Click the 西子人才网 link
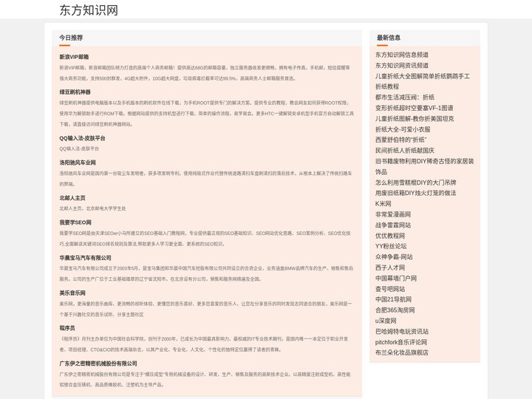Screen dimensions: 532x399 tap(390, 267)
